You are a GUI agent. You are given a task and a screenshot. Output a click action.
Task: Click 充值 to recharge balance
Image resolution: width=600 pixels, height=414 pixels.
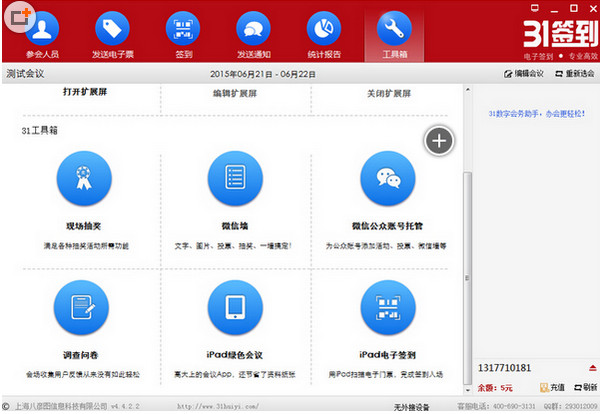tap(551, 387)
